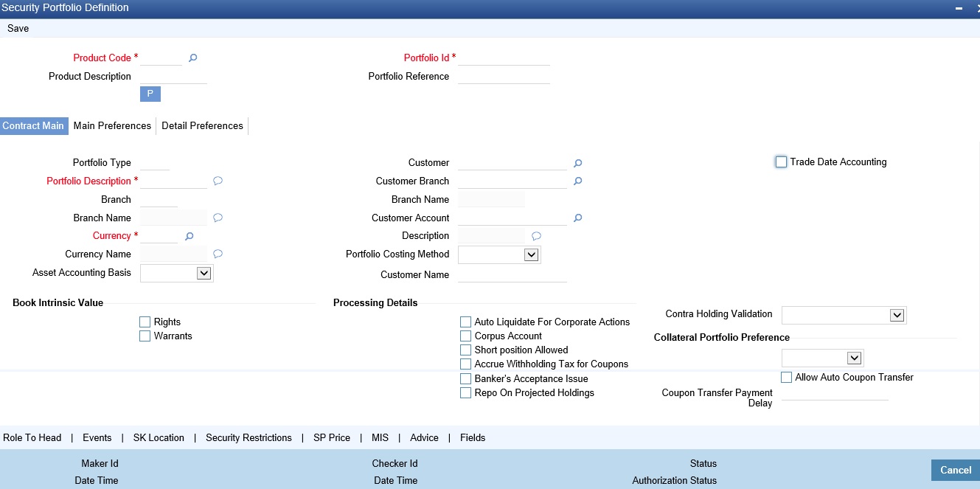Focus Coupon Transfer Payment Delay field
This screenshot has height=489, width=980.
coord(835,393)
